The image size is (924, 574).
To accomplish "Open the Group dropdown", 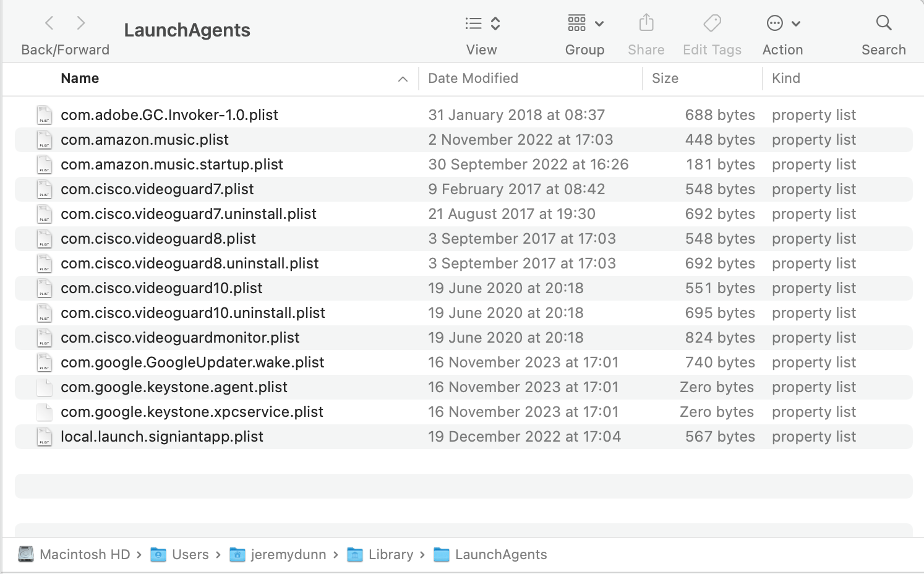I will (x=584, y=24).
